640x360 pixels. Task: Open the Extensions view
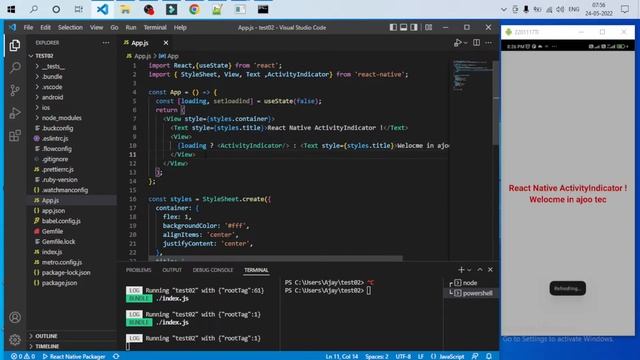click(x=15, y=136)
